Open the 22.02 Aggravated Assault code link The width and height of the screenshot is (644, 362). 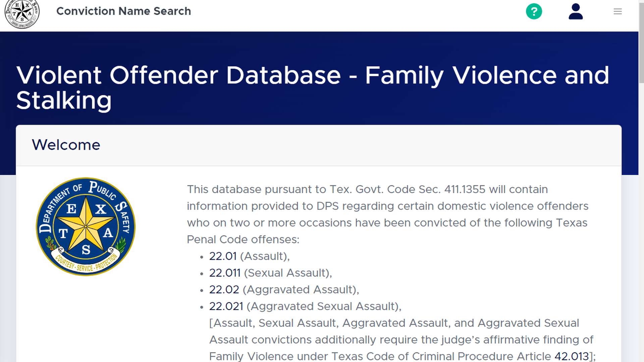[x=224, y=290]
